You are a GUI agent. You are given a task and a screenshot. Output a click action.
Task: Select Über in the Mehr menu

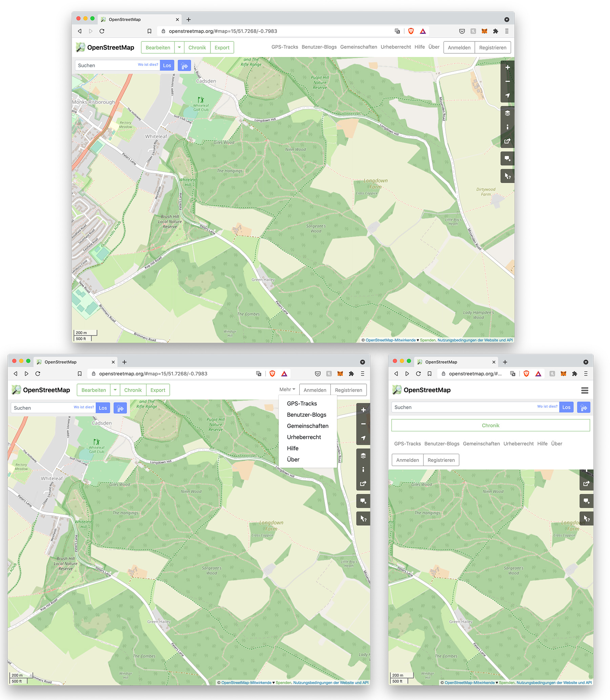(293, 460)
